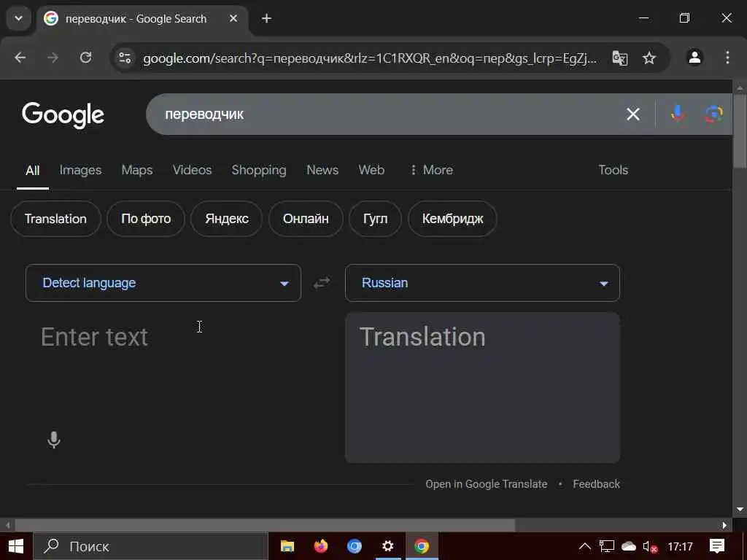Select the Translation suggestion chip

55,219
